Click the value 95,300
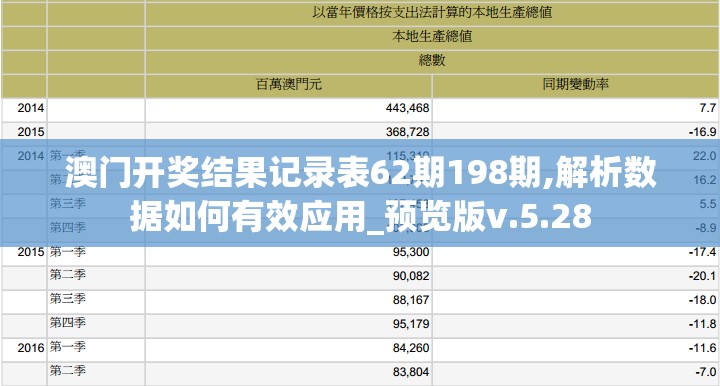 click(411, 252)
